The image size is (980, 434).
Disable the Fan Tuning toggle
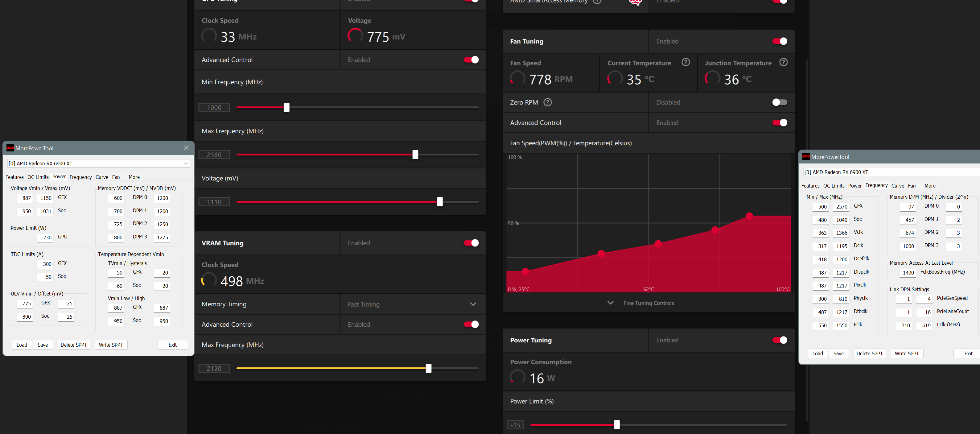[779, 41]
